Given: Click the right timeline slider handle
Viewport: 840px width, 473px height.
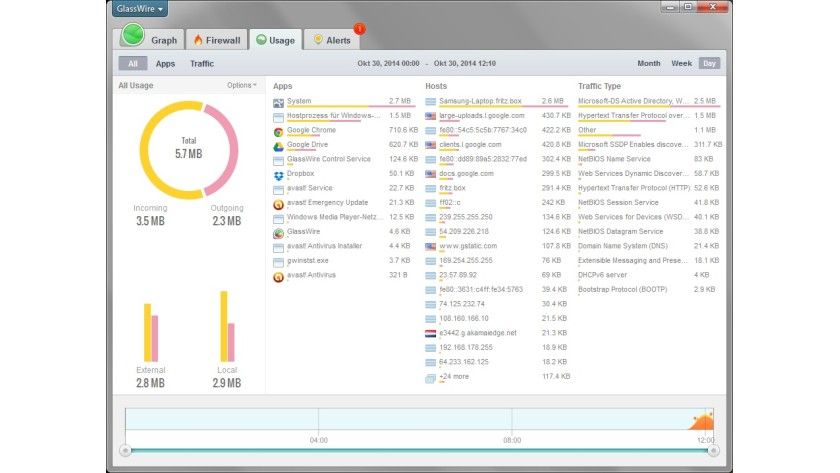Looking at the screenshot, I should coord(713,451).
